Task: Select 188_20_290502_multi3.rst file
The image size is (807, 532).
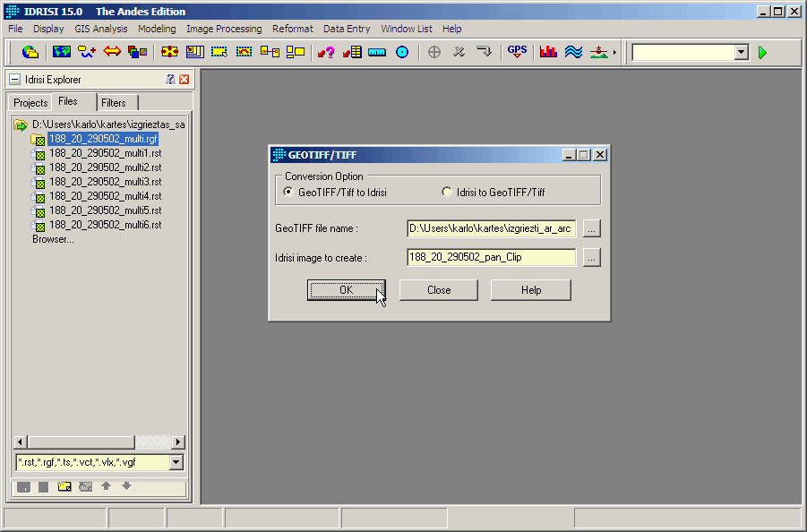Action: pyautogui.click(x=105, y=182)
